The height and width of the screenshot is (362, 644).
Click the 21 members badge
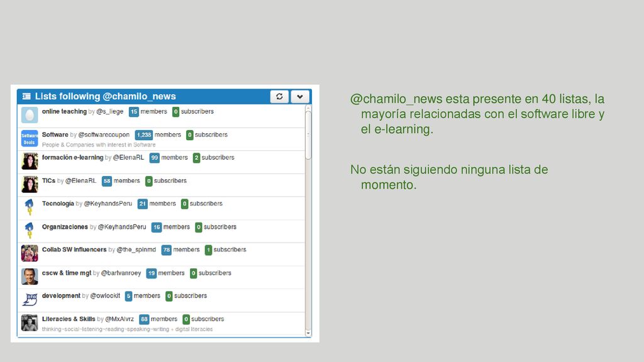click(x=143, y=204)
